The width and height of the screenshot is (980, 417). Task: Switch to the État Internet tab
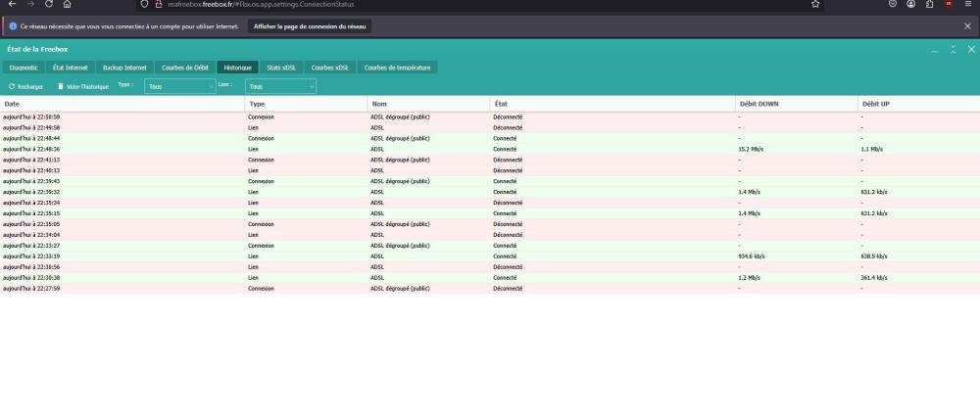coord(71,68)
